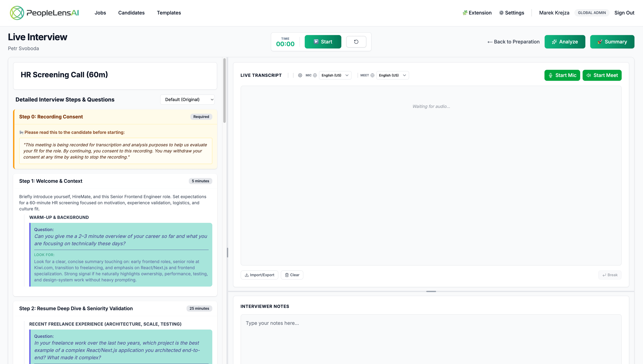Change the MIC language selection
The width and height of the screenshot is (643, 364).
335,75
